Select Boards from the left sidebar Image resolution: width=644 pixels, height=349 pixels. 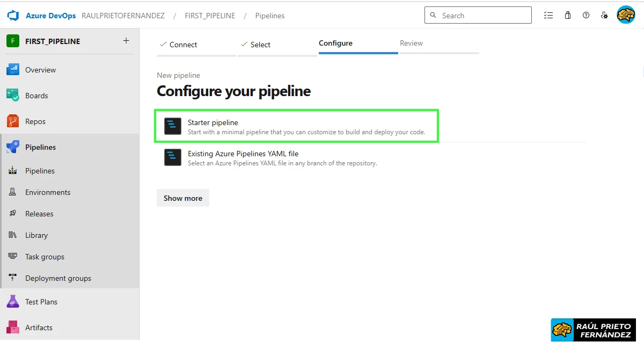[36, 95]
